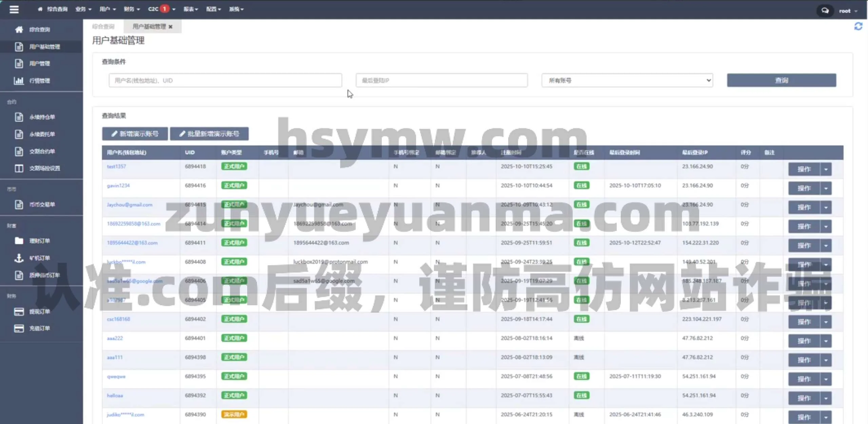Click the last credit card sidebar icon

(19, 328)
